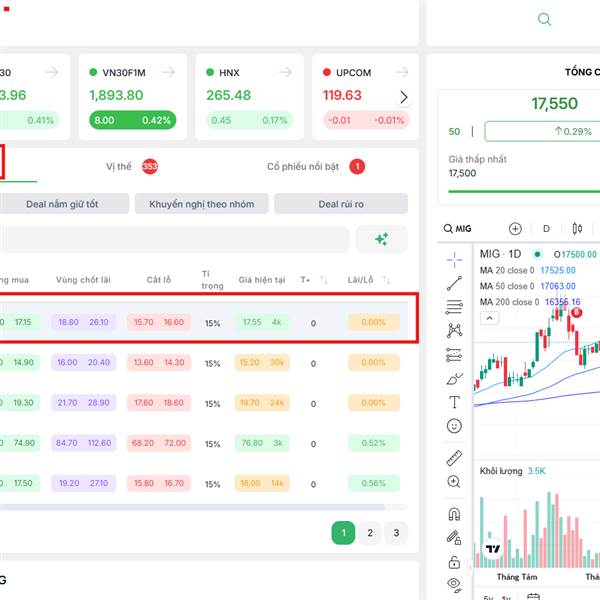Screen dimensions: 600x600
Task: Click take-profit range 84.70 112.60
Action: point(83,443)
